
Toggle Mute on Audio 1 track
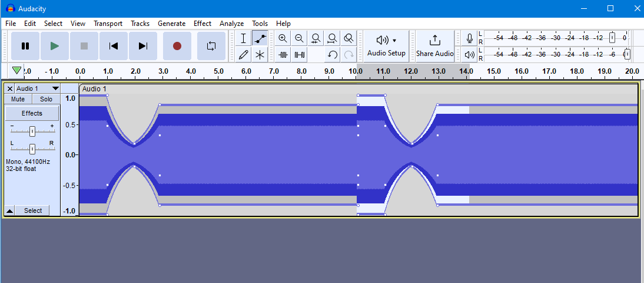18,99
